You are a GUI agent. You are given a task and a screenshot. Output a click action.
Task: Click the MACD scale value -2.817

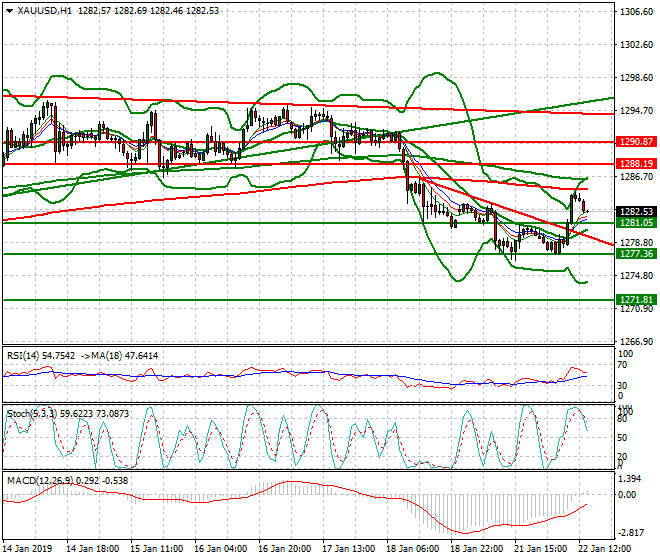(x=630, y=533)
